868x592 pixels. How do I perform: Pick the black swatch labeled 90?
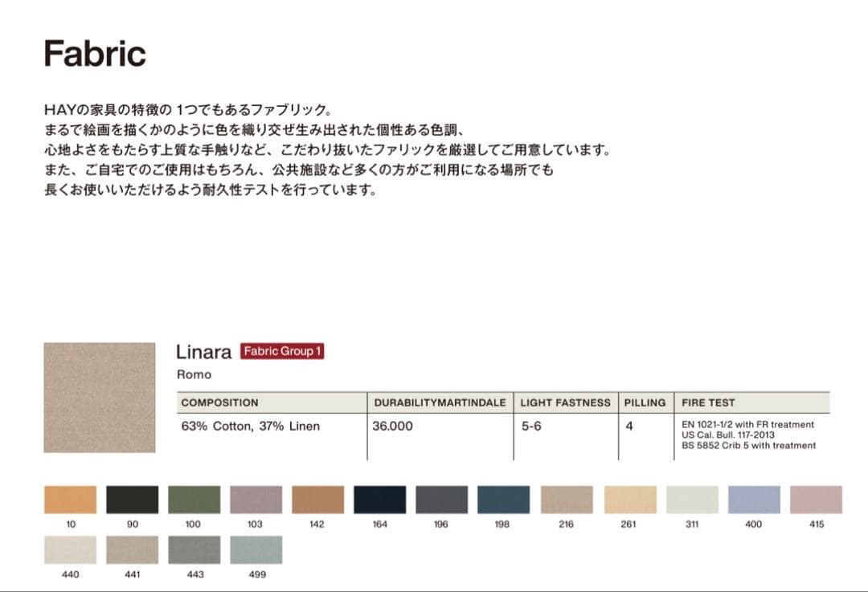coord(132,500)
